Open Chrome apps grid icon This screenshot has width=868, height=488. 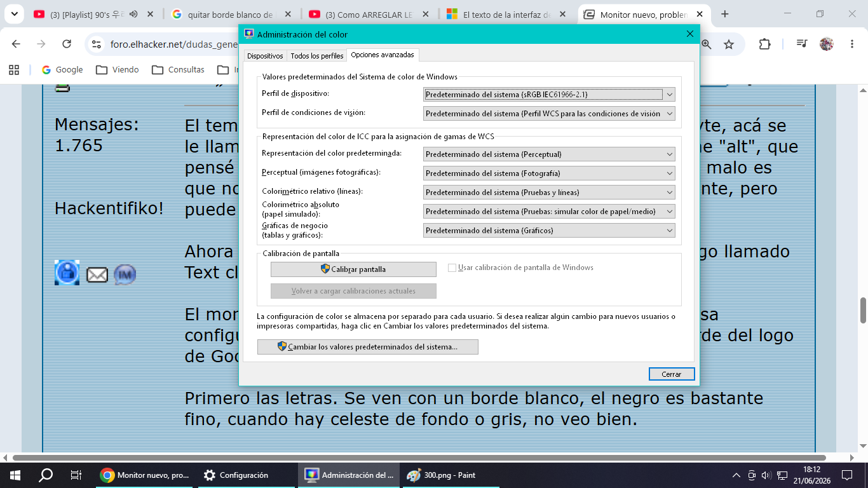pos(14,69)
